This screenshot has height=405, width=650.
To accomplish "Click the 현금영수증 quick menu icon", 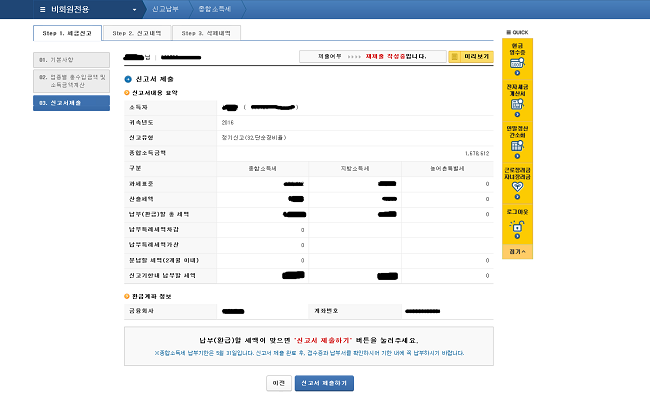I will (x=517, y=64).
